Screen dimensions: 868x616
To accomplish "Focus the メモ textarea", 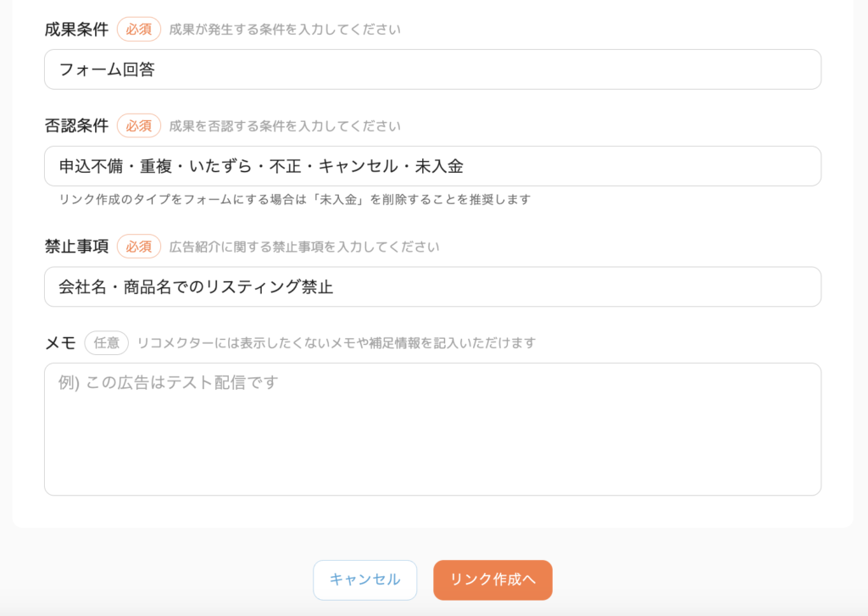I will [x=432, y=429].
